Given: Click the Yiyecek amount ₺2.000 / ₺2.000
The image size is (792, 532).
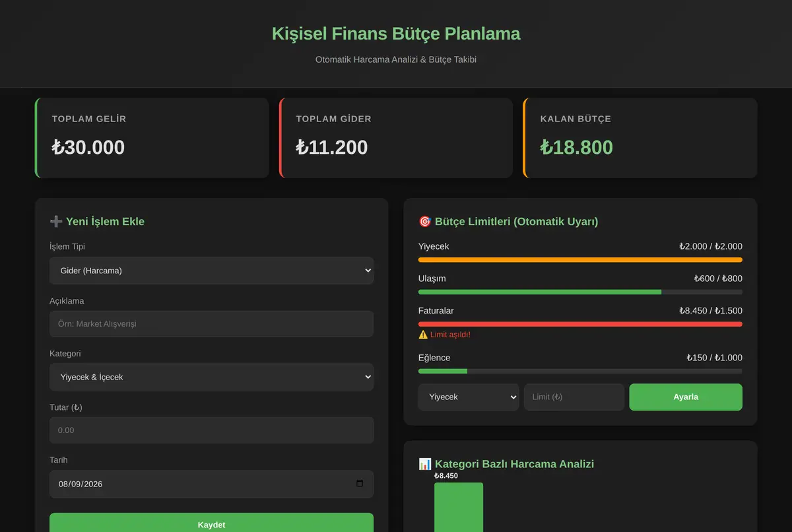Looking at the screenshot, I should coord(711,246).
